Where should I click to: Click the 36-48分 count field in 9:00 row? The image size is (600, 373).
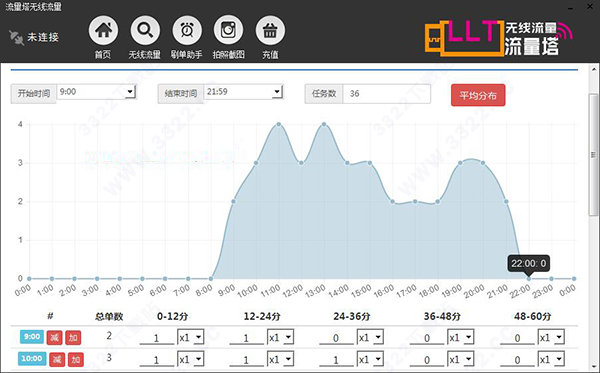pos(427,338)
